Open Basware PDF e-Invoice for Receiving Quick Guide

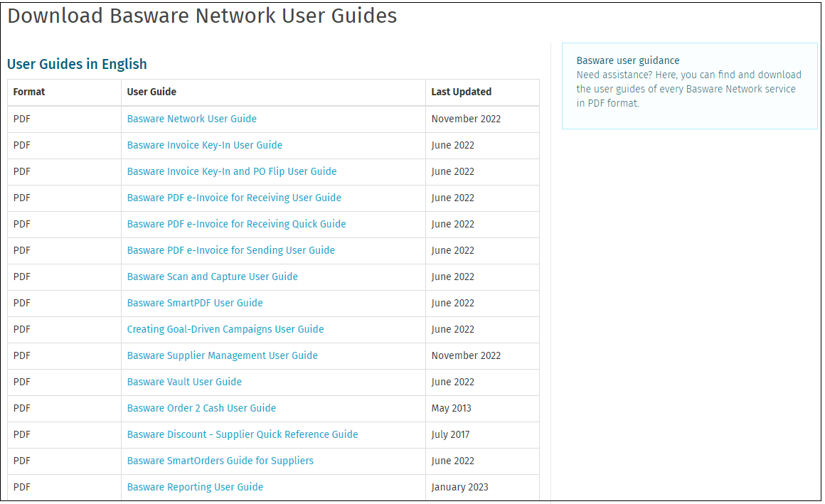tap(236, 224)
